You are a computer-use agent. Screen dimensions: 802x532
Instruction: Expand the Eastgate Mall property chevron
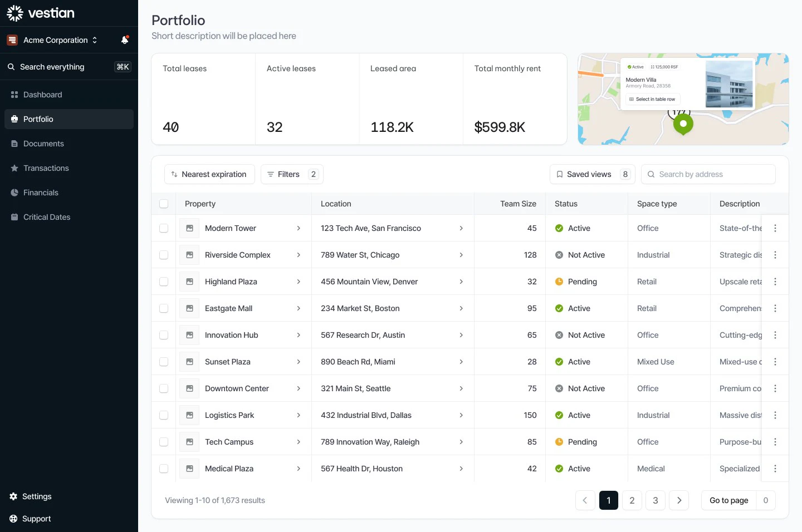click(x=299, y=308)
